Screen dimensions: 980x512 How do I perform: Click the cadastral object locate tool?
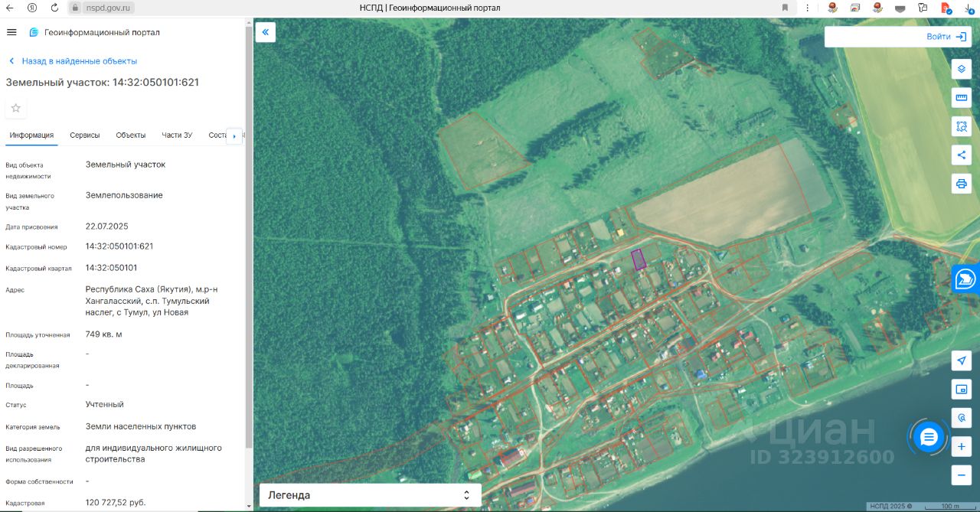962,418
